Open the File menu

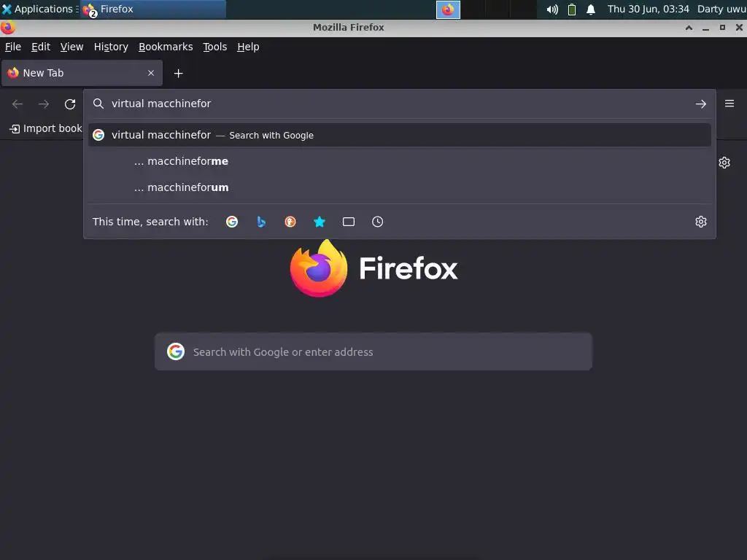(x=13, y=47)
